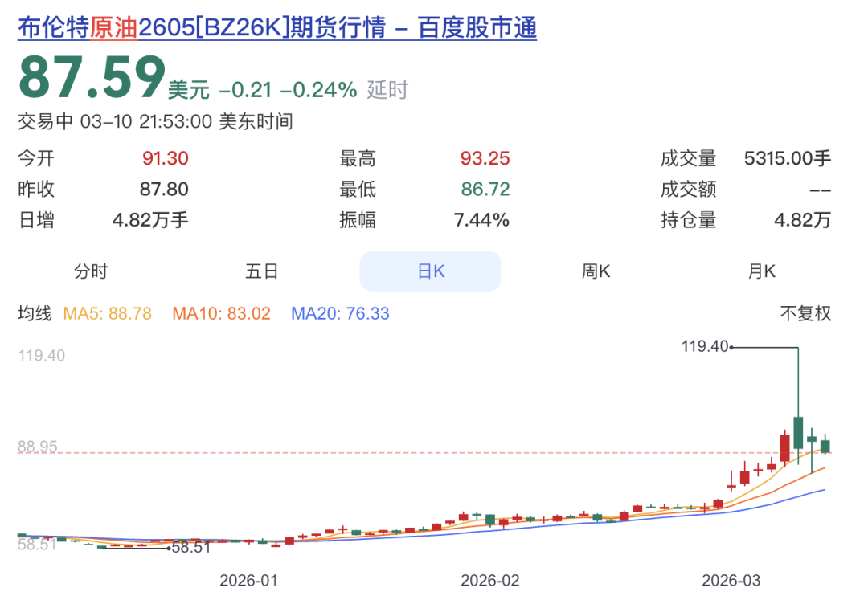
Task: Click the 延时 delayed quote label
Action: 387,89
